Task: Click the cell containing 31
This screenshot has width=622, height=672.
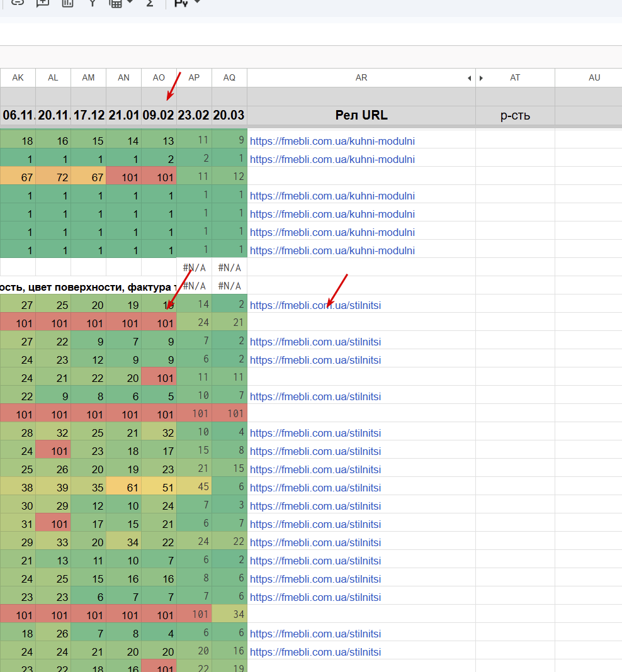Action: [18, 523]
